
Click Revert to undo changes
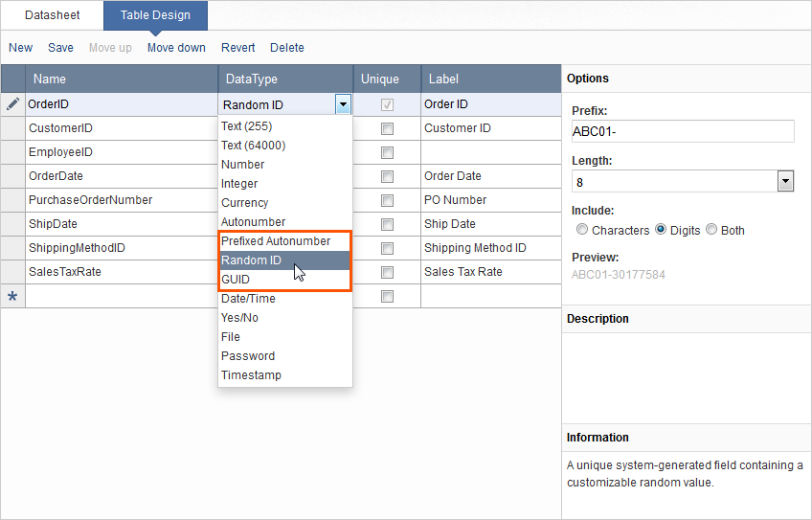coord(237,48)
